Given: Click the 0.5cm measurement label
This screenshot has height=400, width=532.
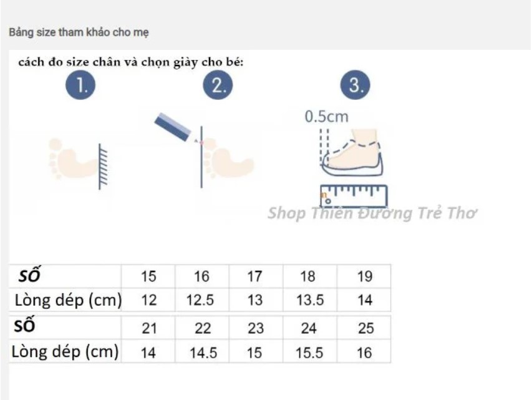Looking at the screenshot, I should 326,117.
